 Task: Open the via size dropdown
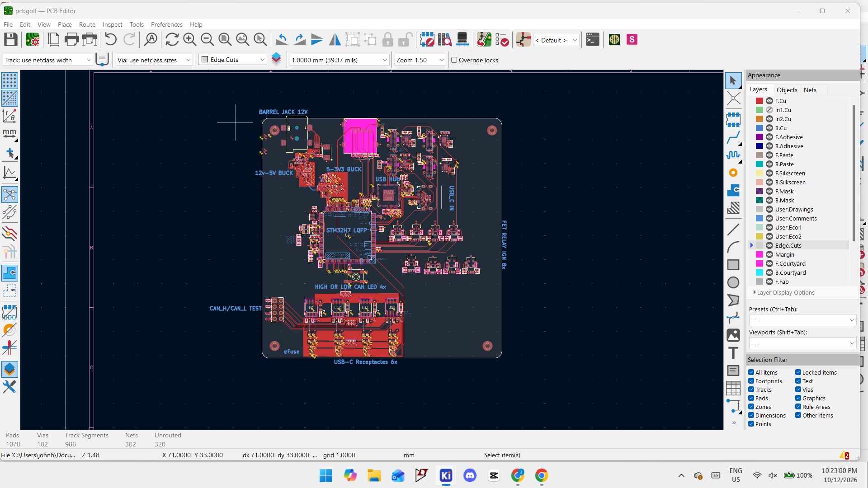point(154,60)
